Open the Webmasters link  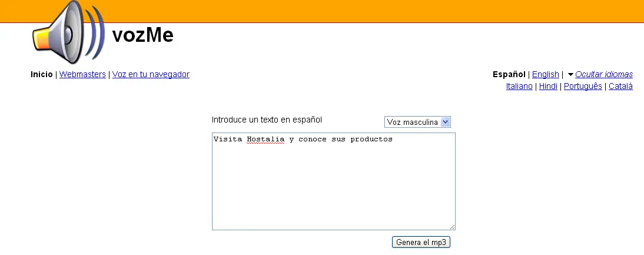82,74
